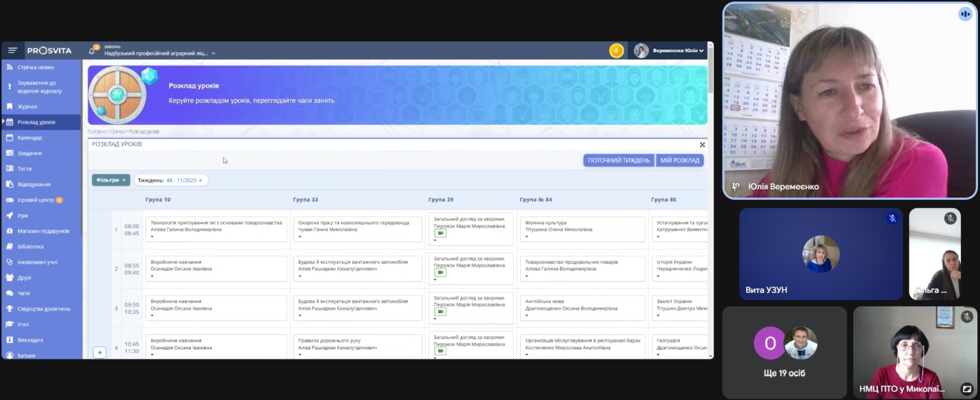980x400 pixels.
Task: Select Календар from the left sidebar
Action: [x=30, y=138]
